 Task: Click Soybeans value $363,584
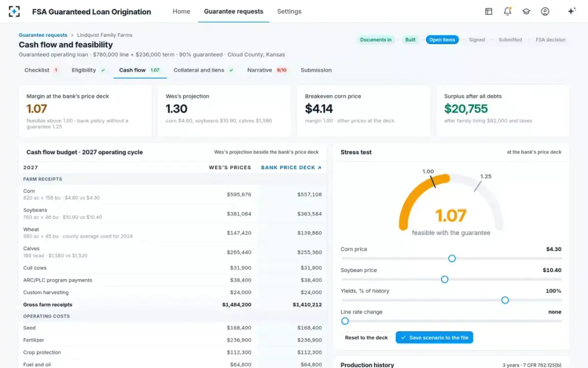[x=309, y=214]
